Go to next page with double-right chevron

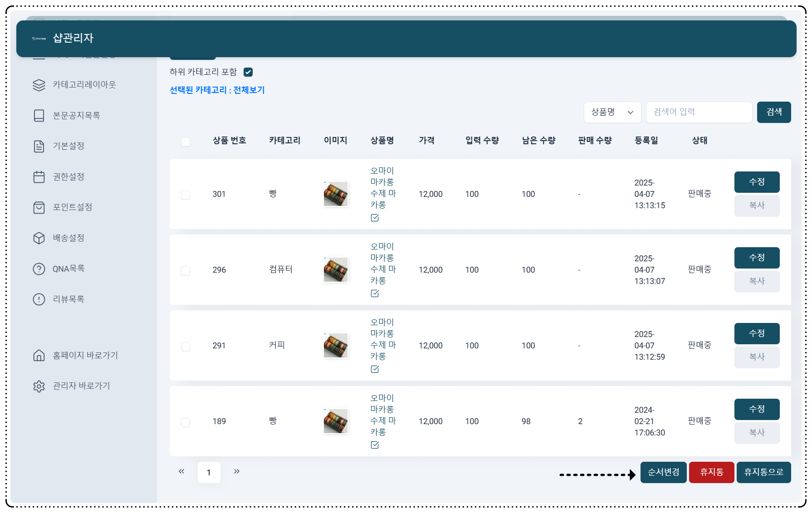click(x=237, y=472)
